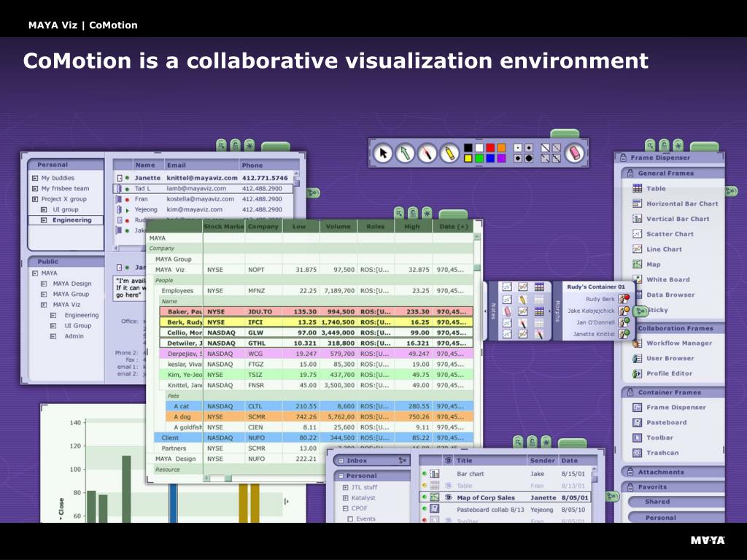
Task: Choose the yellow highlighter tool
Action: click(449, 153)
